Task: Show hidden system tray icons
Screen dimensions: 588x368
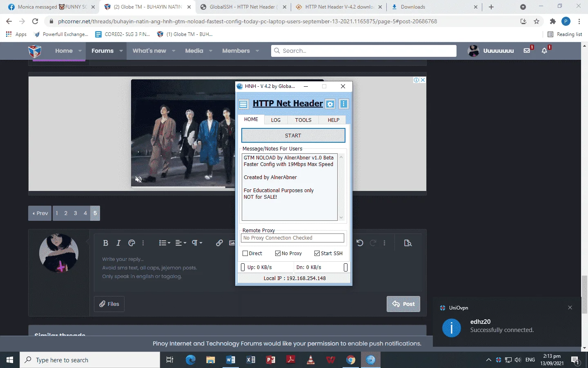Action: click(x=488, y=360)
